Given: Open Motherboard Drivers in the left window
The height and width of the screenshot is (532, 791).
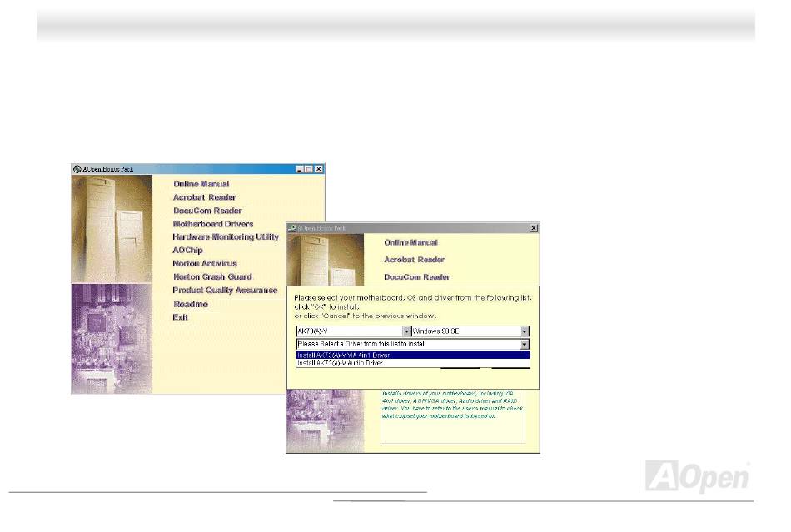Looking at the screenshot, I should [x=212, y=224].
